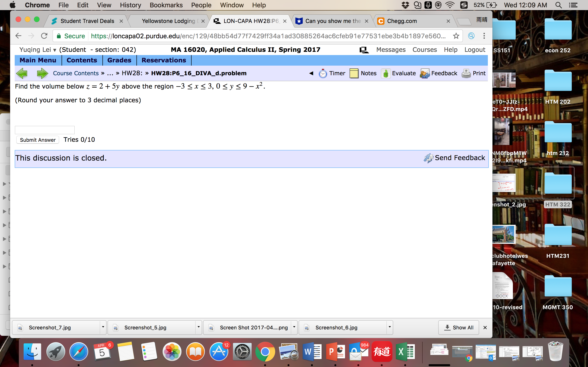
Task: Click the answer input field
Action: 45,130
